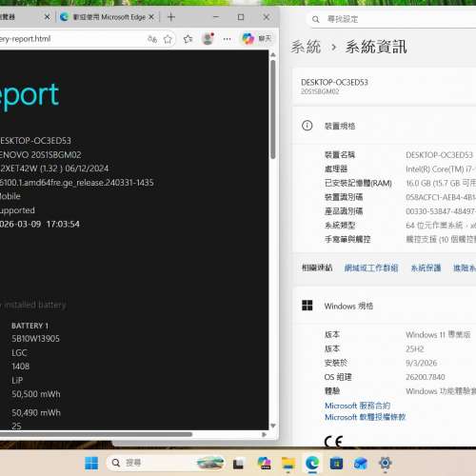
Task: Add this page to favorites star
Action: click(168, 39)
